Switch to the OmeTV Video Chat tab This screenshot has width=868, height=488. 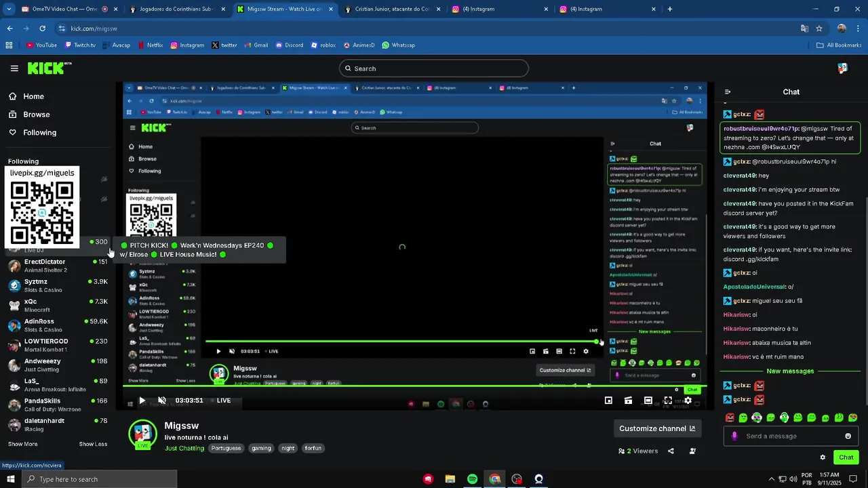pyautogui.click(x=66, y=9)
